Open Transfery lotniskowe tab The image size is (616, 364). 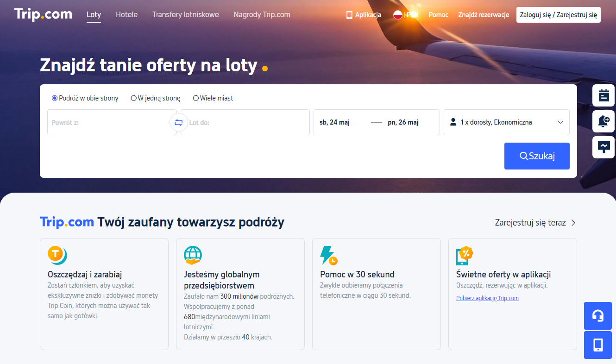(186, 14)
